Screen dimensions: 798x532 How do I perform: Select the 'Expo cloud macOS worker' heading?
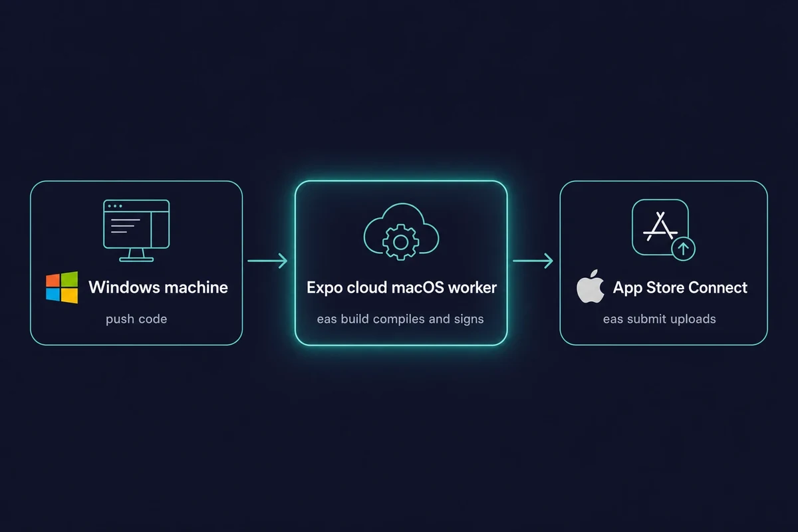click(401, 288)
